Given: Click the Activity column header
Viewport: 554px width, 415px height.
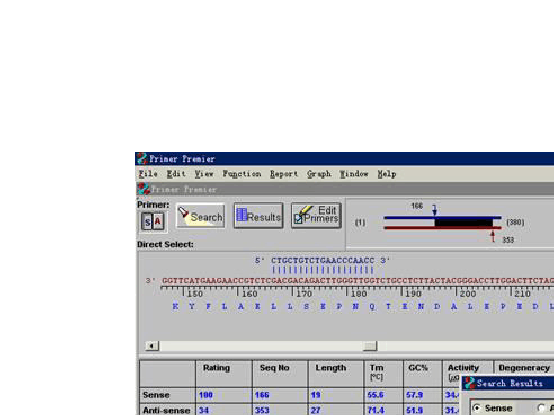Looking at the screenshot, I should click(463, 368).
